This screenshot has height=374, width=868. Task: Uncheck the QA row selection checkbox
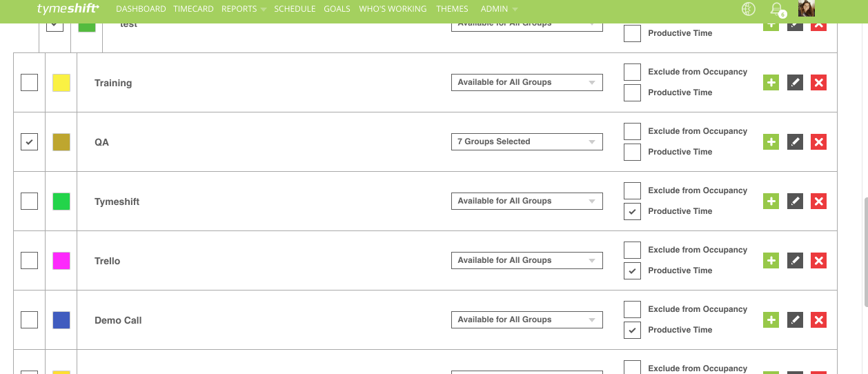coord(29,142)
